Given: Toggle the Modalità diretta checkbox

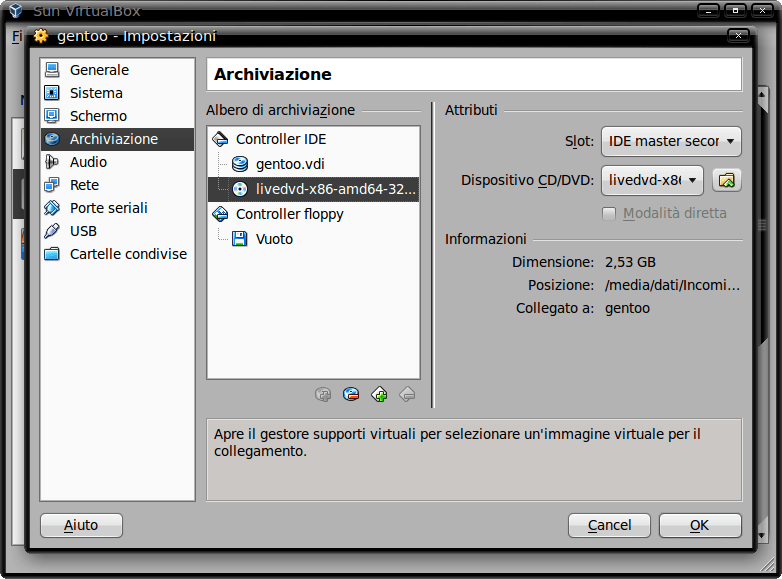Looking at the screenshot, I should 609,213.
